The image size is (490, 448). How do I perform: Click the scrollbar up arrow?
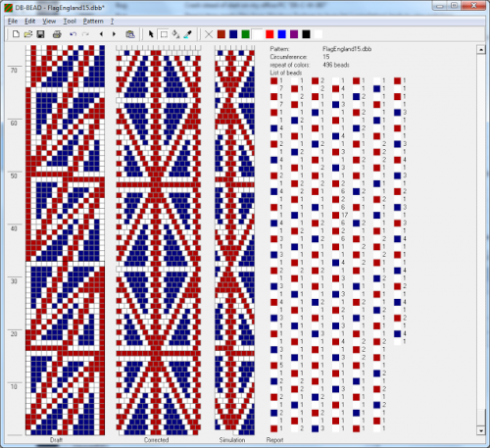(x=481, y=50)
